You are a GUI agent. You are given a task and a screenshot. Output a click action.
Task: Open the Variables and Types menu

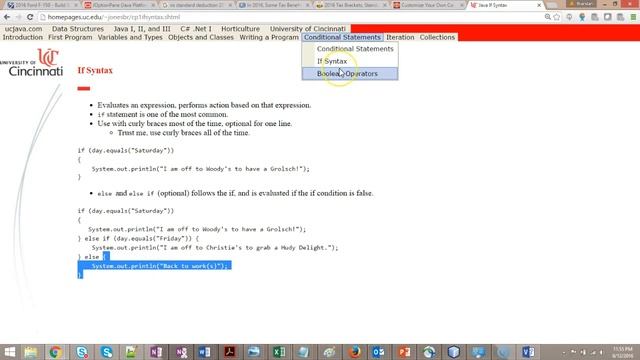[130, 37]
